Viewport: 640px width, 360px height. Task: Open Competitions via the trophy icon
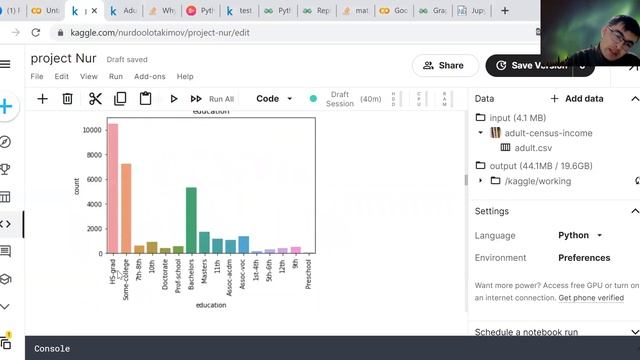5,169
